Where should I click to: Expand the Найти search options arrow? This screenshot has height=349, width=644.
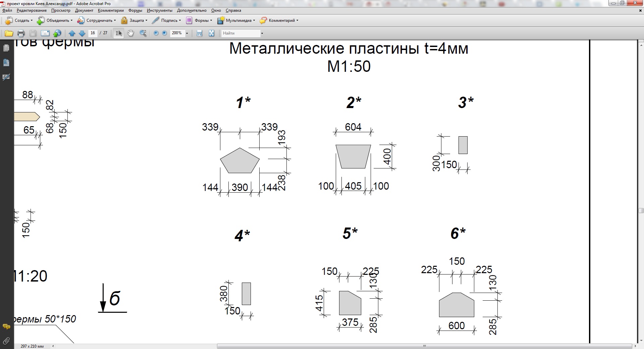262,33
